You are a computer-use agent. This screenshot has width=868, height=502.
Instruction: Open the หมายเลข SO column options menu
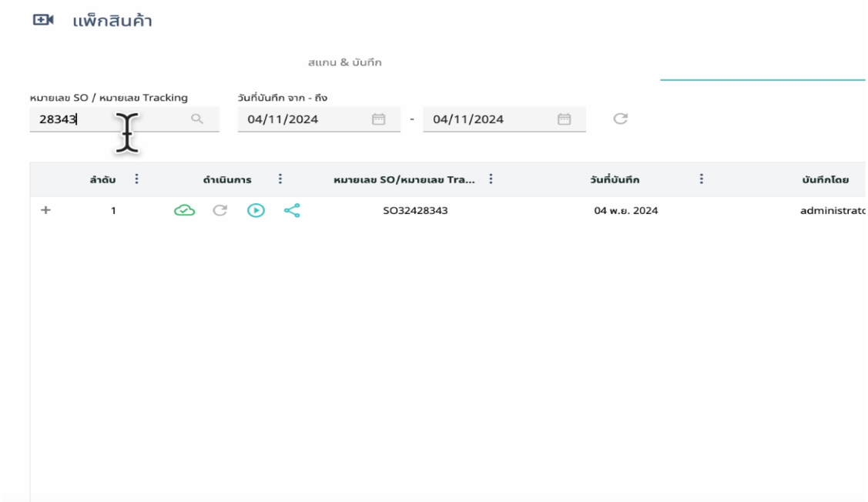pyautogui.click(x=491, y=179)
